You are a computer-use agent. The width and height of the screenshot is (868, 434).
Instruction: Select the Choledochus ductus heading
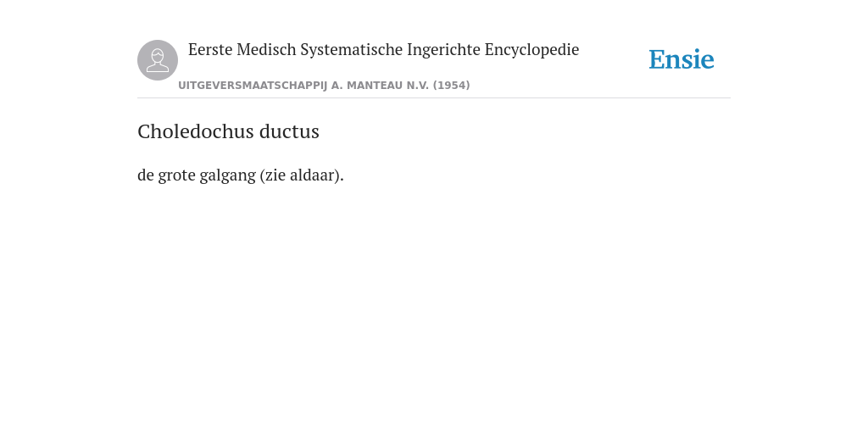tap(228, 131)
